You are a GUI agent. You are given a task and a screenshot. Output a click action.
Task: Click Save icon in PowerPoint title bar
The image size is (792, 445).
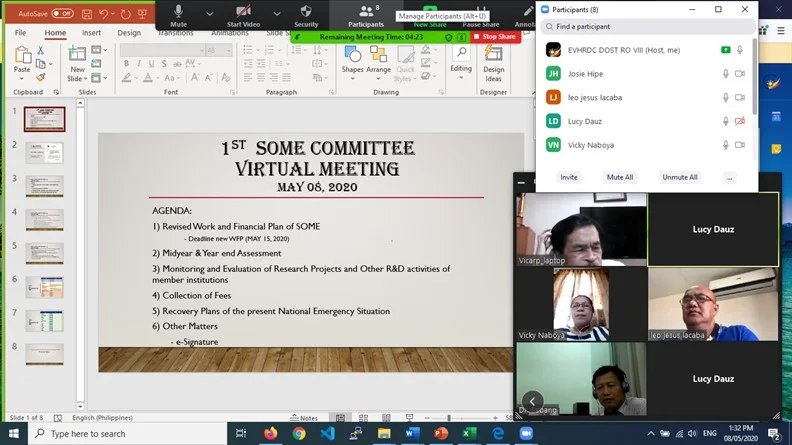click(87, 14)
